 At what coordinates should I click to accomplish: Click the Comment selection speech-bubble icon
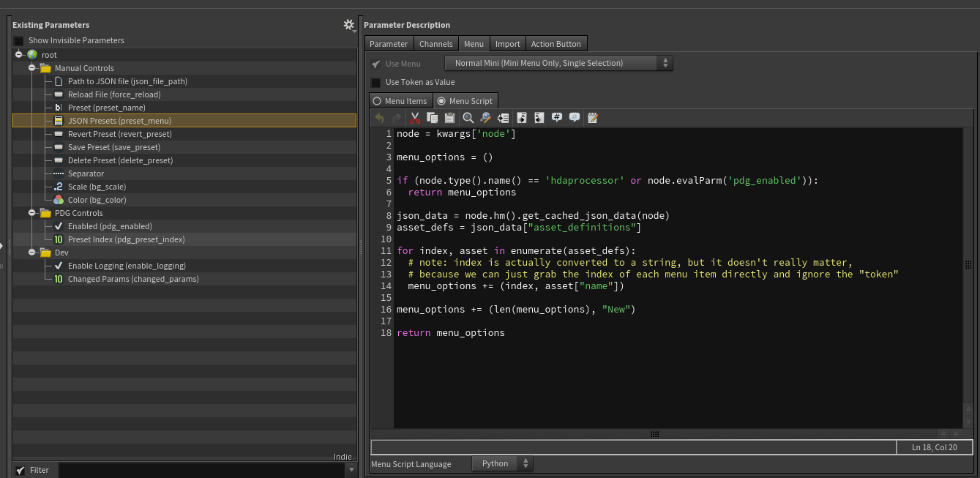click(x=557, y=118)
